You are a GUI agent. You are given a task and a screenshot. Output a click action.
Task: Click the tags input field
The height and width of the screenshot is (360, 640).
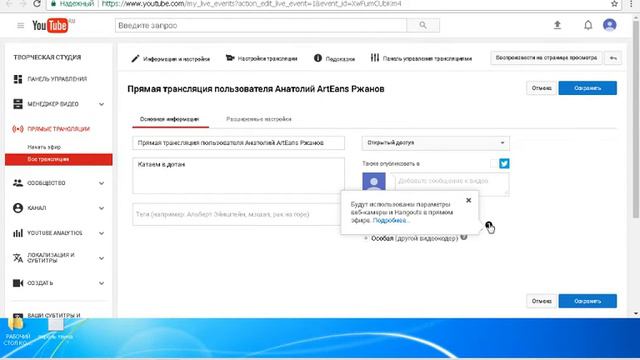click(x=237, y=214)
